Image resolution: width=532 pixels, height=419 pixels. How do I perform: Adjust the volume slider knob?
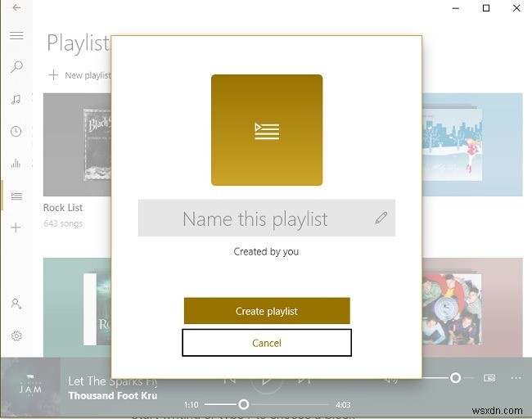pyautogui.click(x=455, y=377)
